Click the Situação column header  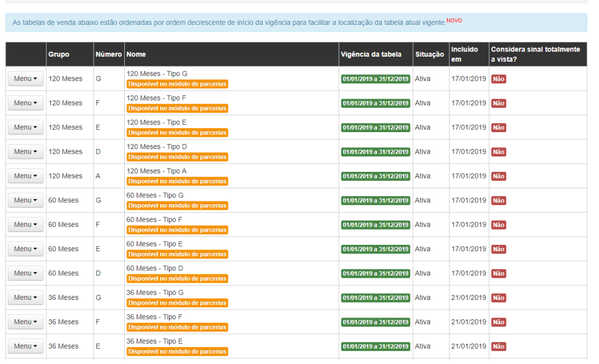(429, 54)
